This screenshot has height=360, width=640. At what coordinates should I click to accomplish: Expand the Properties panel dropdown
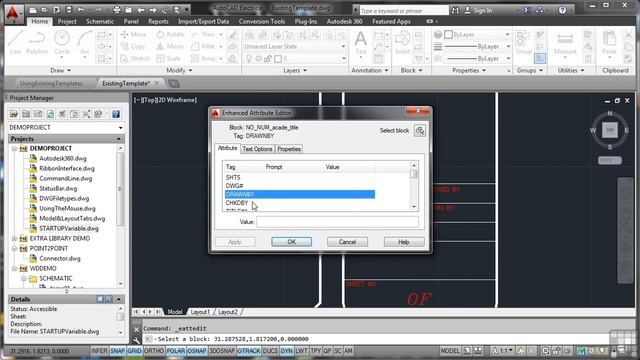pos(469,71)
